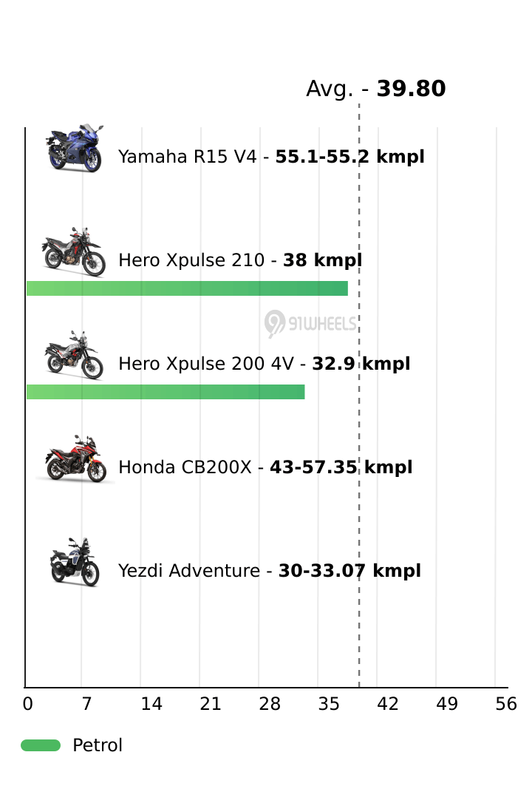The image size is (532, 806).
Task: Click the green Petrol legend swatch
Action: [x=41, y=745]
